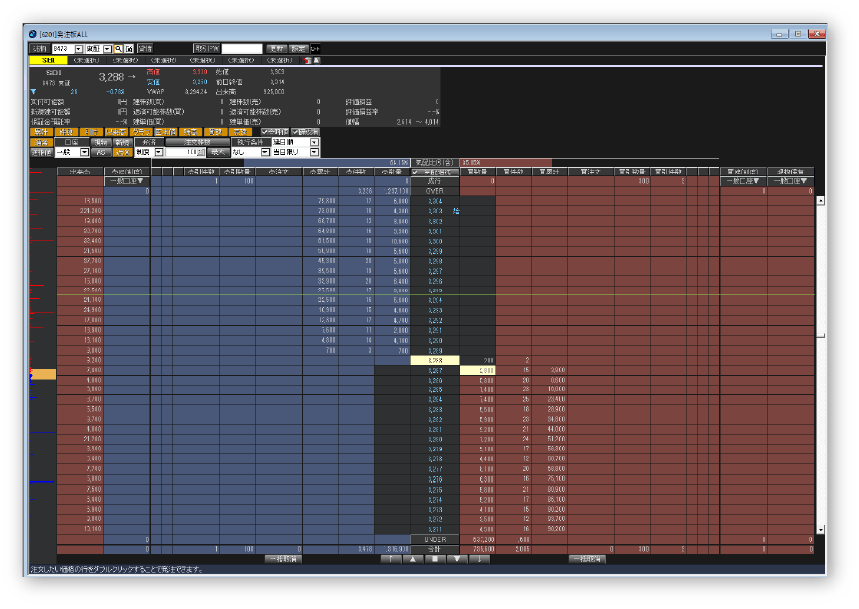This screenshot has width=859, height=609.
Task: Open the stock code 8473 dropdown
Action: click(x=79, y=49)
